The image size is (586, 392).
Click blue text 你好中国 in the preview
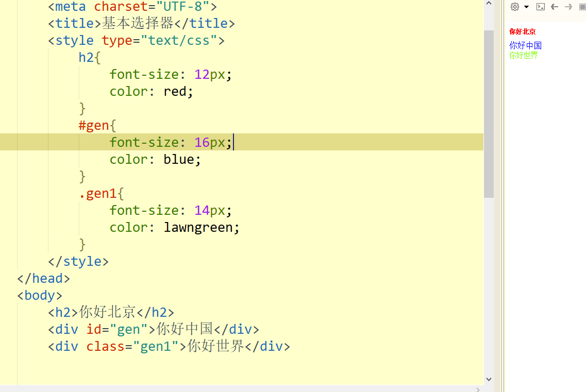click(x=525, y=46)
